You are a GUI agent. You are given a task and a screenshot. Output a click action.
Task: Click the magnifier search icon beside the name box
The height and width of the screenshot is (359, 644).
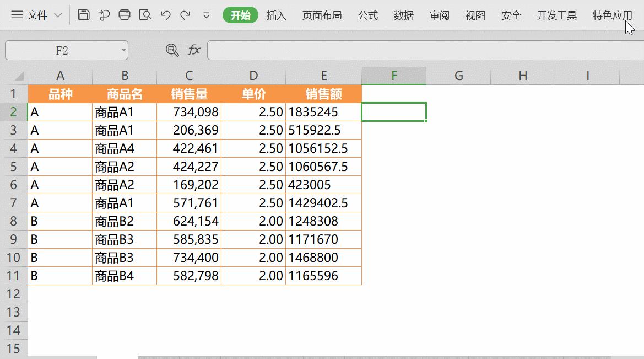(172, 50)
